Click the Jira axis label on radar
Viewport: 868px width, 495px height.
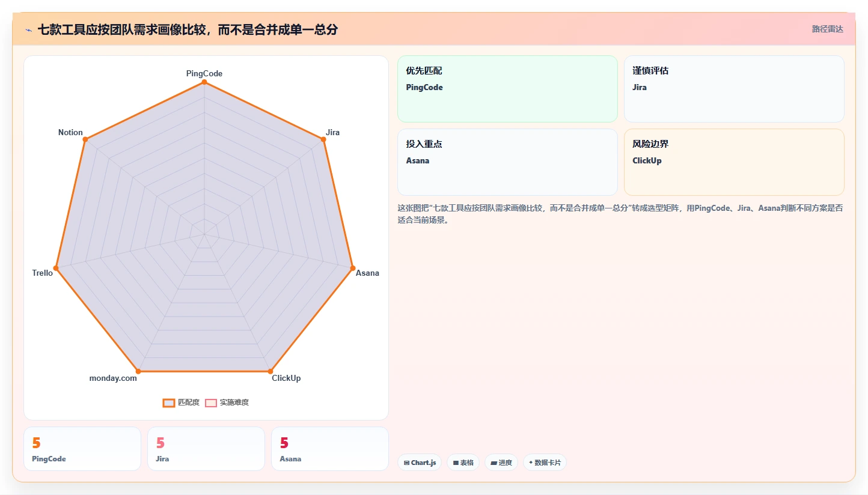tap(332, 132)
